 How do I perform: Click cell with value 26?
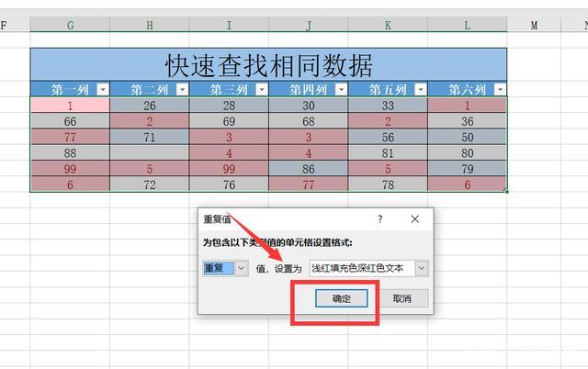[149, 106]
